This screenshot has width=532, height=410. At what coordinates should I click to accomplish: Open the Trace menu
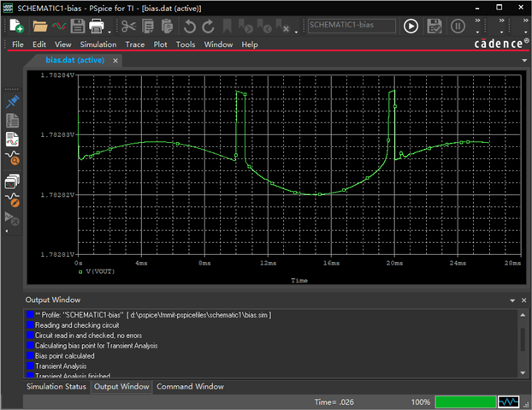(x=135, y=45)
